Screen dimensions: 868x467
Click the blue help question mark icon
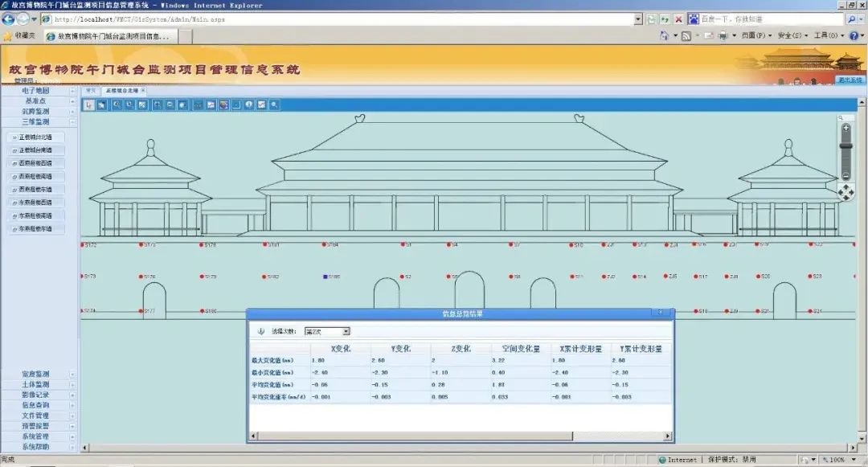[854, 35]
